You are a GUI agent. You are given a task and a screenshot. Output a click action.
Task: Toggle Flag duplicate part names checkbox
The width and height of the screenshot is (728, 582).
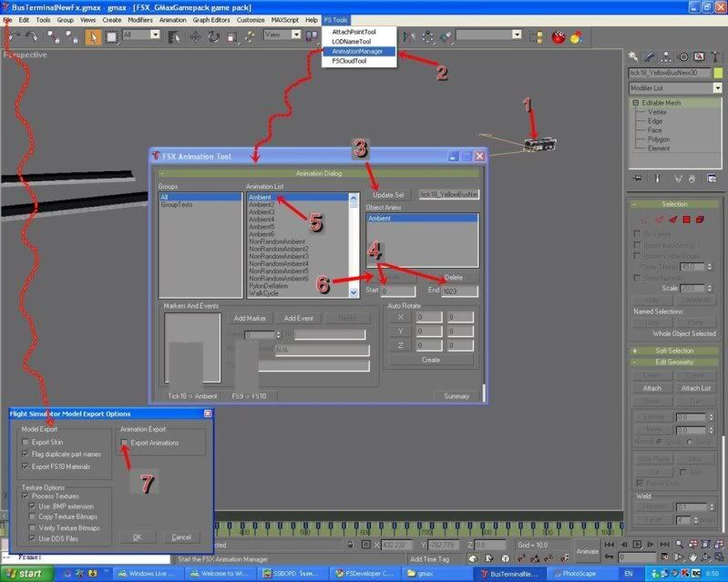26,454
